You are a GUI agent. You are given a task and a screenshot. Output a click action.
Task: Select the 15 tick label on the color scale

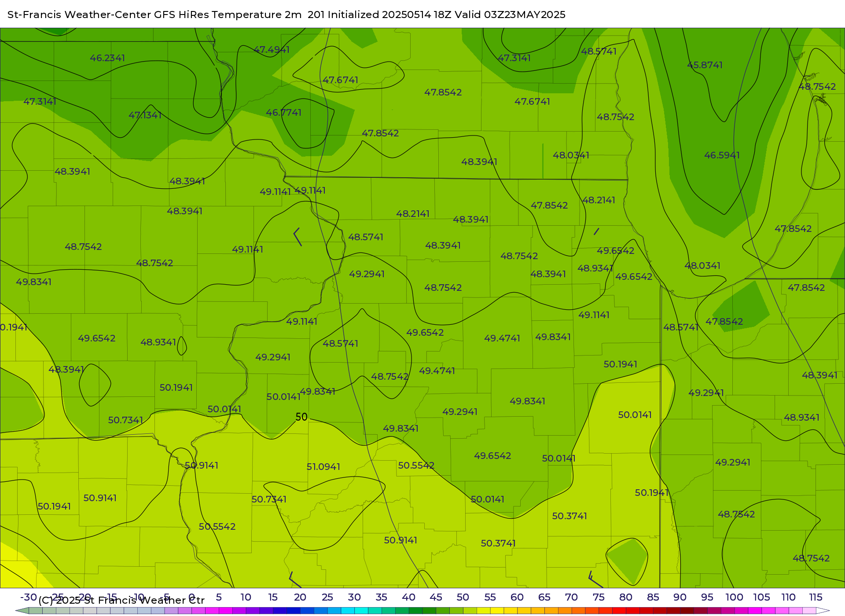273,598
